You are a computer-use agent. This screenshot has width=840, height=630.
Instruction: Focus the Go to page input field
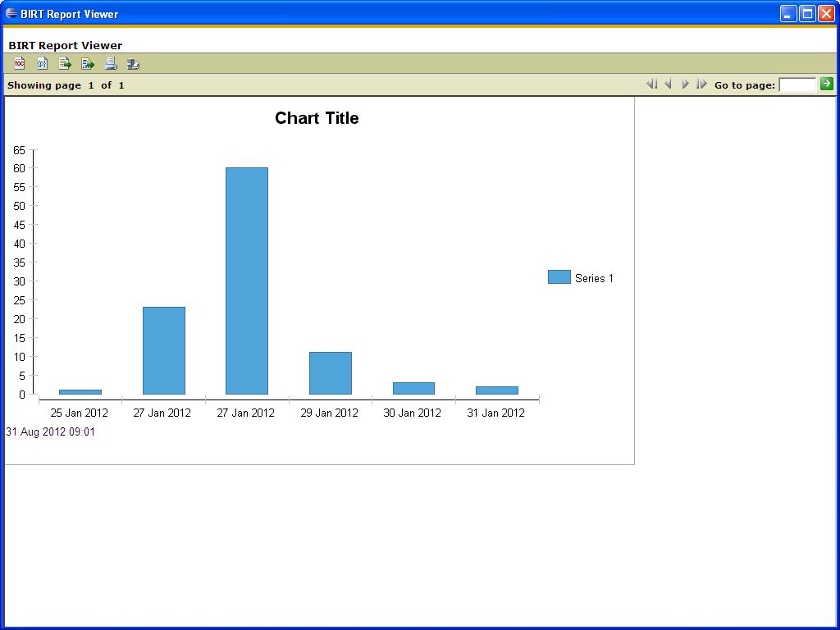point(797,84)
